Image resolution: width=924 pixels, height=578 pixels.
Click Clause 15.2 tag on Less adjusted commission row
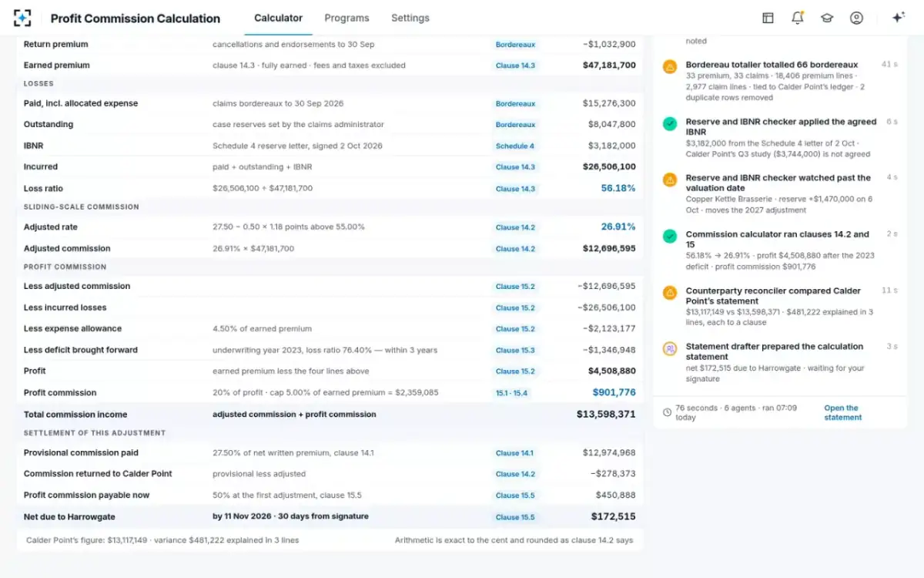point(515,287)
